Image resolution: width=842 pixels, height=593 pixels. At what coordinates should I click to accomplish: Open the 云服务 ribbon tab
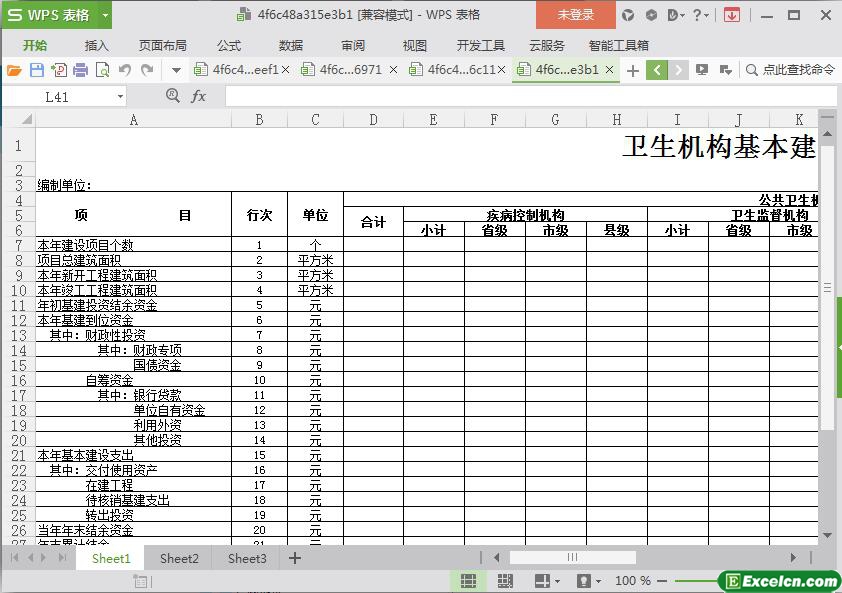[547, 46]
